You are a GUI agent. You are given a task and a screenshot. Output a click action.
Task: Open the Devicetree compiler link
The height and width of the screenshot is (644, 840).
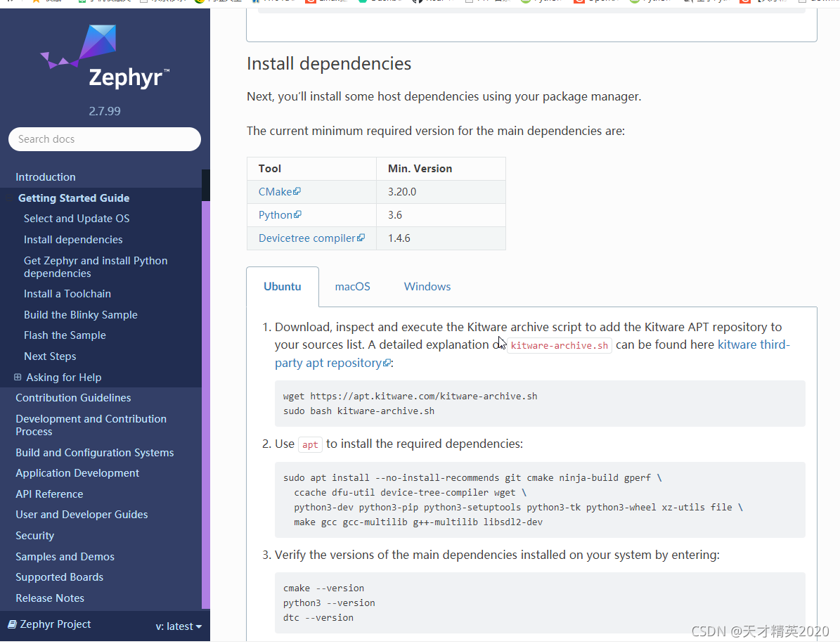(x=307, y=238)
